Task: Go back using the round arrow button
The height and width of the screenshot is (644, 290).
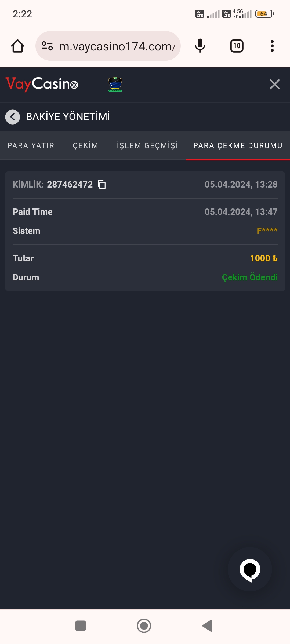Action: pyautogui.click(x=13, y=117)
